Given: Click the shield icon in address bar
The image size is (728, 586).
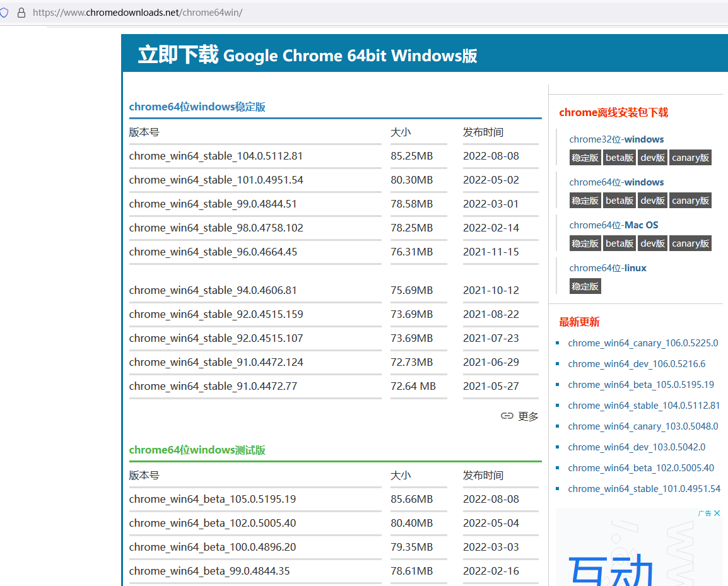Looking at the screenshot, I should coord(4,13).
